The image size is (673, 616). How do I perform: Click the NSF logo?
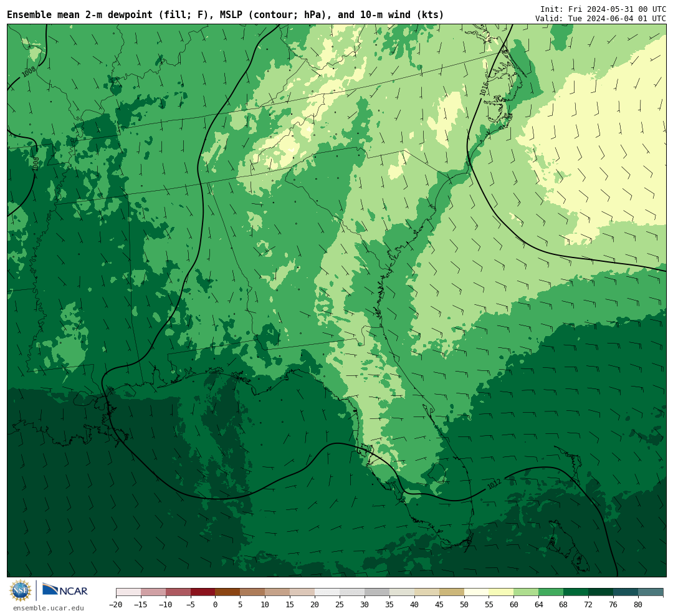[x=21, y=590]
